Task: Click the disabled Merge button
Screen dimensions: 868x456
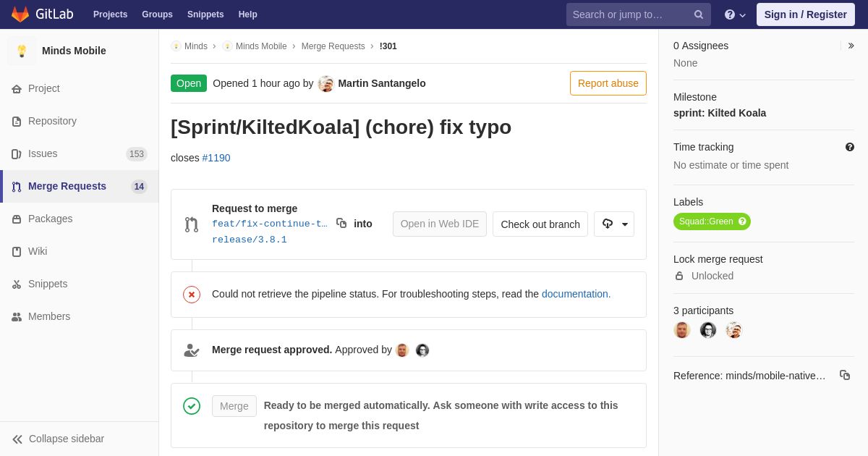Action: click(234, 406)
